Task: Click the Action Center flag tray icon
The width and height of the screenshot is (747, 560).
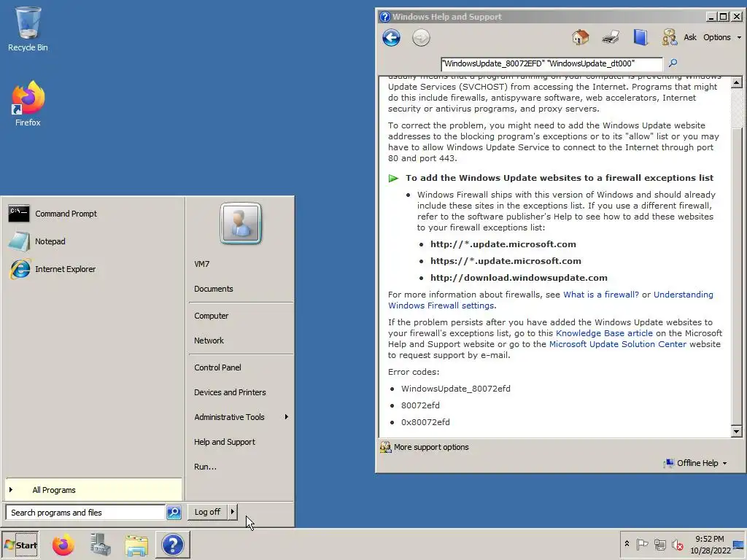Action: tap(642, 544)
